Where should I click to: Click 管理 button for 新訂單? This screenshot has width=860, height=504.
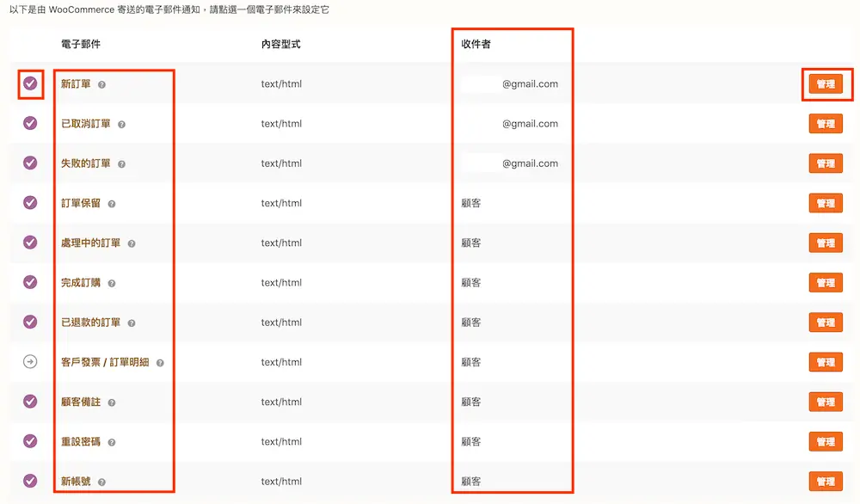coord(826,84)
